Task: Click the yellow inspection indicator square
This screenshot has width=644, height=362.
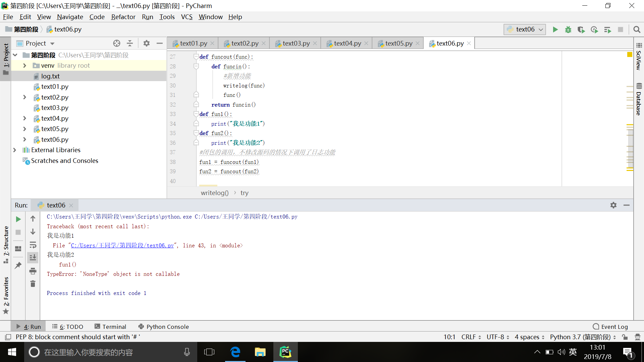Action: (x=630, y=55)
